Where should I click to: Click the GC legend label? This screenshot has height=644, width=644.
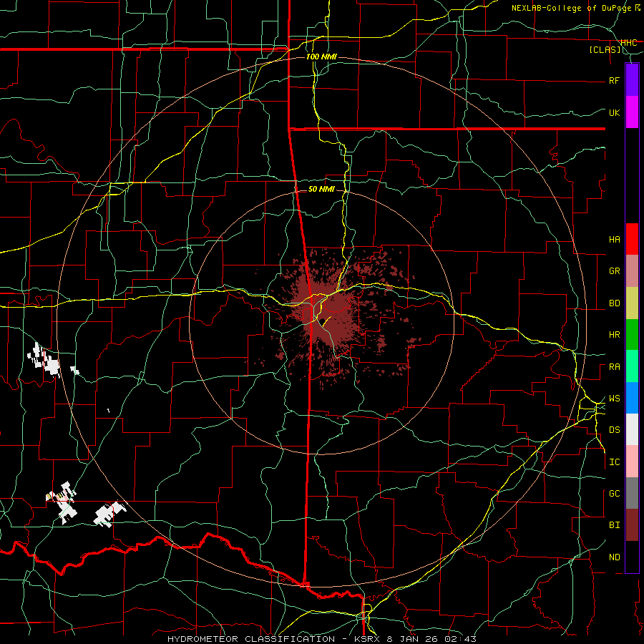pyautogui.click(x=614, y=494)
